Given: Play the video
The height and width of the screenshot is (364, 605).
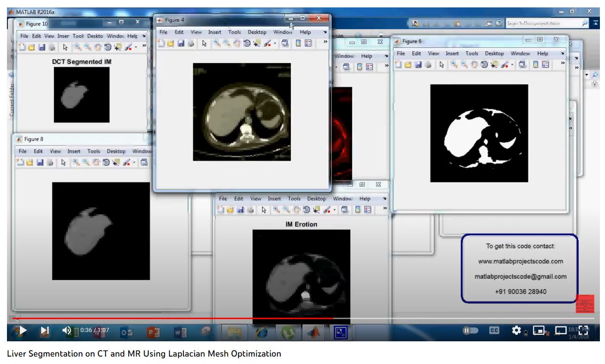Looking at the screenshot, I should coord(22,330).
